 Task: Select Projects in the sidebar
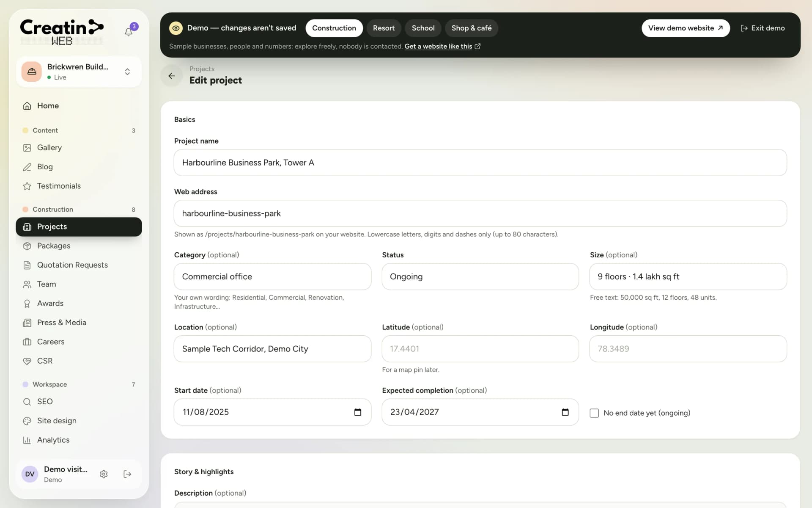coord(79,227)
